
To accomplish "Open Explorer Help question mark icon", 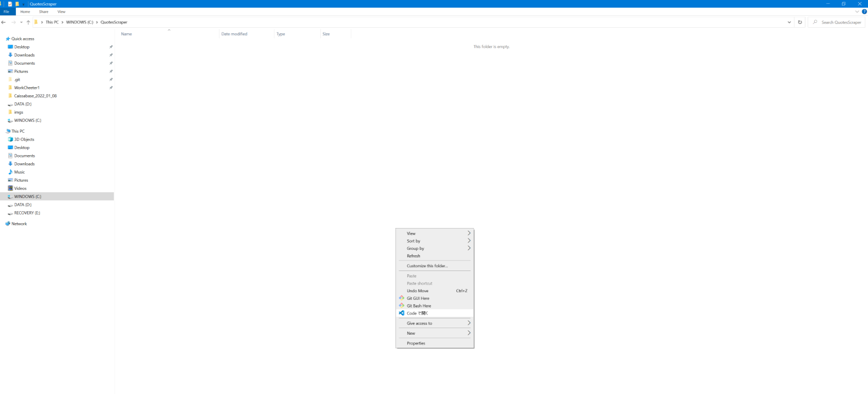I will [864, 11].
